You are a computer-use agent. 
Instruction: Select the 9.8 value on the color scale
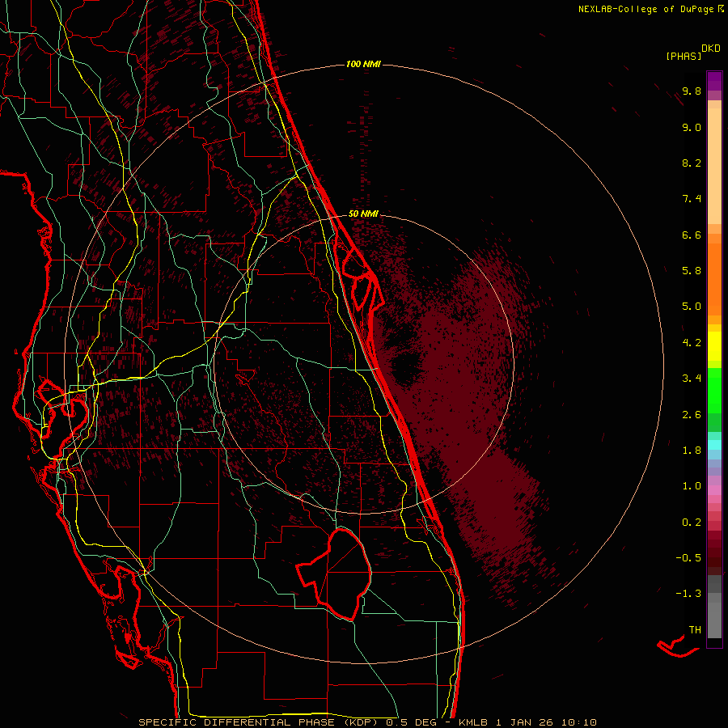pos(692,91)
